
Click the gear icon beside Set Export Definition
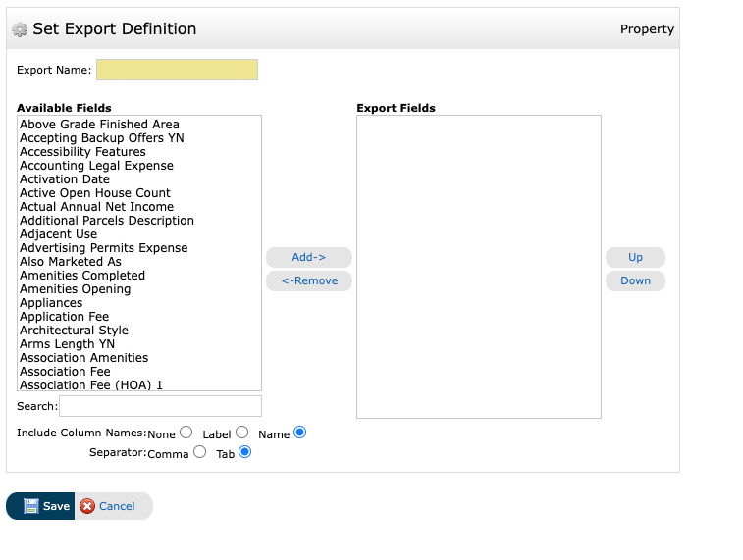(x=20, y=29)
